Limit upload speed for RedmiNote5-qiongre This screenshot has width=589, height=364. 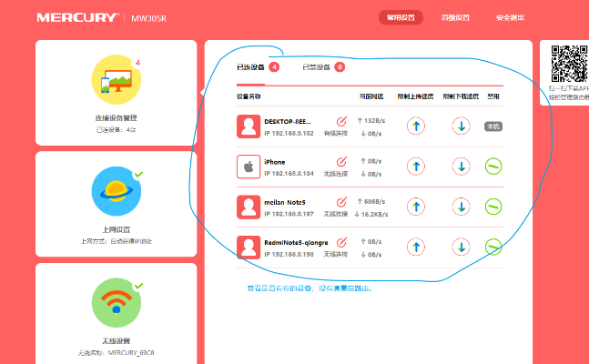click(x=416, y=247)
